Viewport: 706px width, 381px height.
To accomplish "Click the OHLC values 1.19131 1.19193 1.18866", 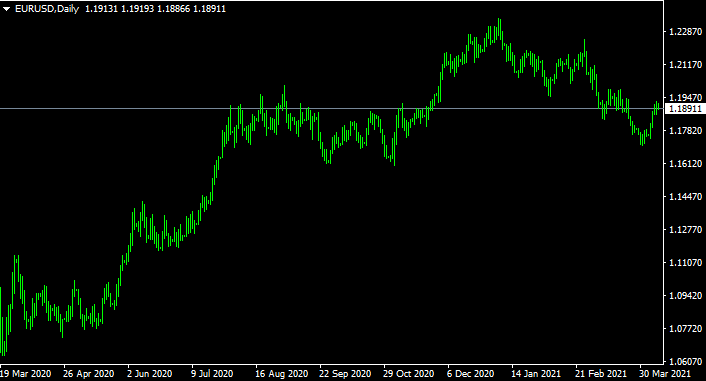I will (x=137, y=9).
